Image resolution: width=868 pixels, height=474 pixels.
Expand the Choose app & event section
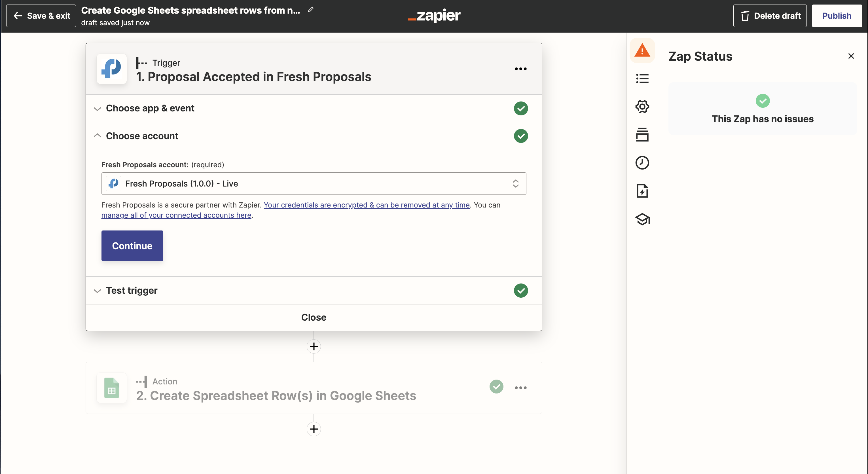(x=150, y=109)
